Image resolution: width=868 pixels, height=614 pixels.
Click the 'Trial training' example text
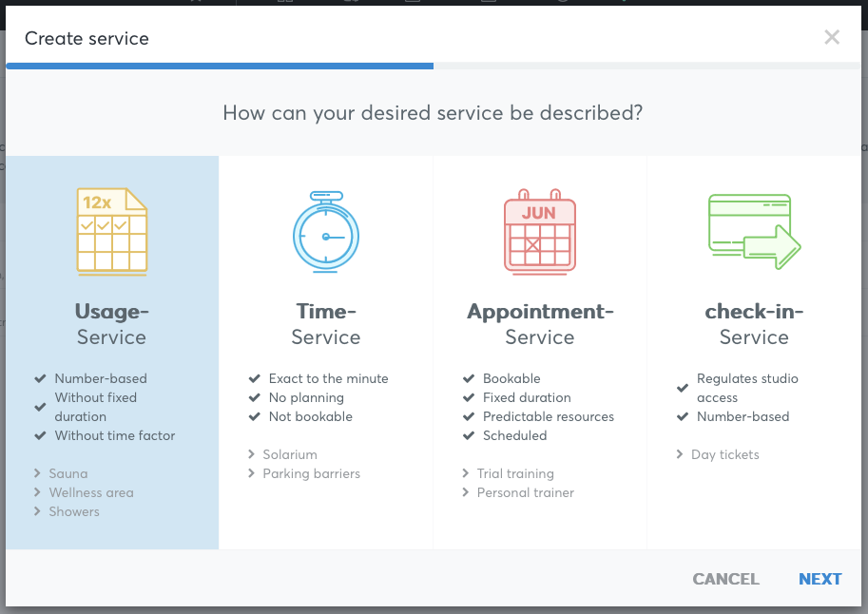(x=515, y=473)
